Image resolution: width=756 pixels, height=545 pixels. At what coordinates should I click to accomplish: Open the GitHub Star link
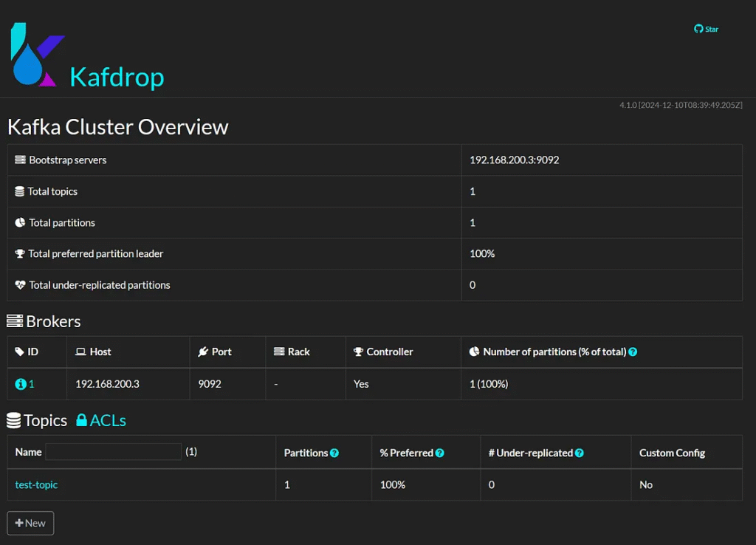tap(707, 29)
